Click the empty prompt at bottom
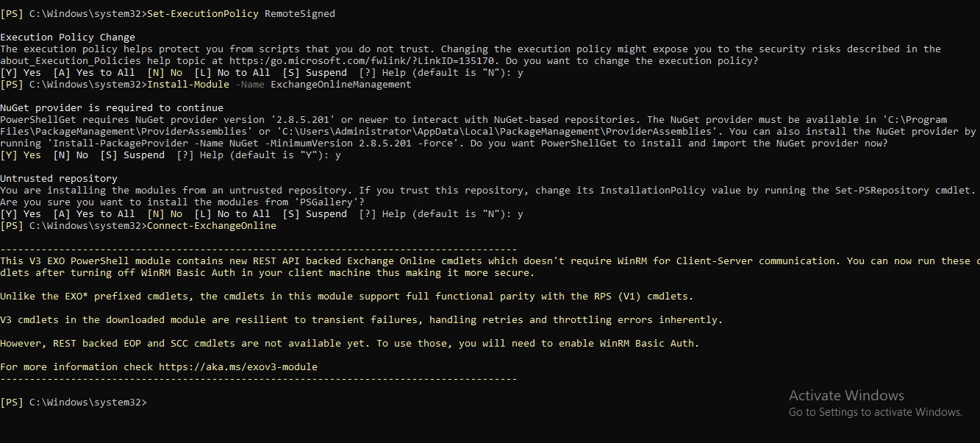Image resolution: width=980 pixels, height=443 pixels. 74,403
